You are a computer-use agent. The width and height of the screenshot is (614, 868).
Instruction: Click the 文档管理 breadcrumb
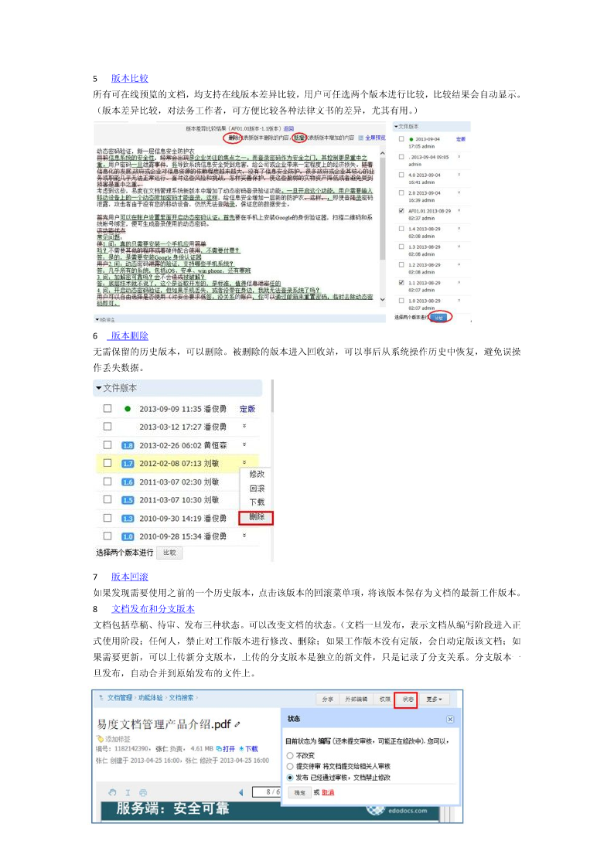click(x=120, y=697)
